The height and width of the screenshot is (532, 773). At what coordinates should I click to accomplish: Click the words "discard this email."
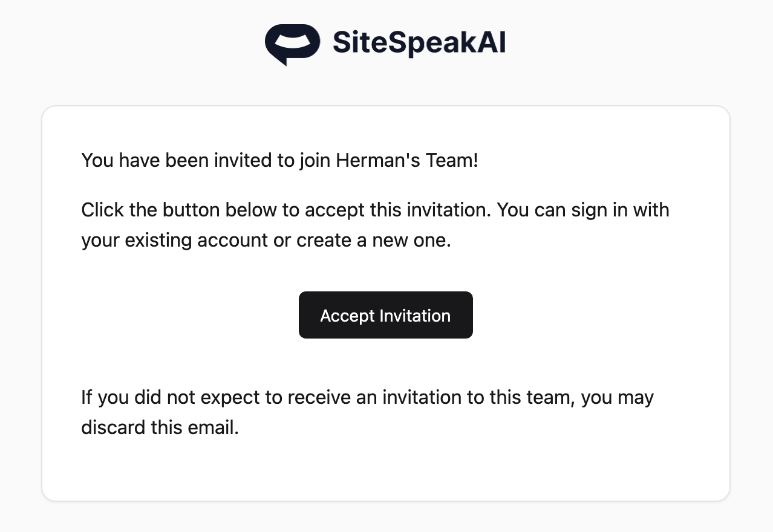160,427
